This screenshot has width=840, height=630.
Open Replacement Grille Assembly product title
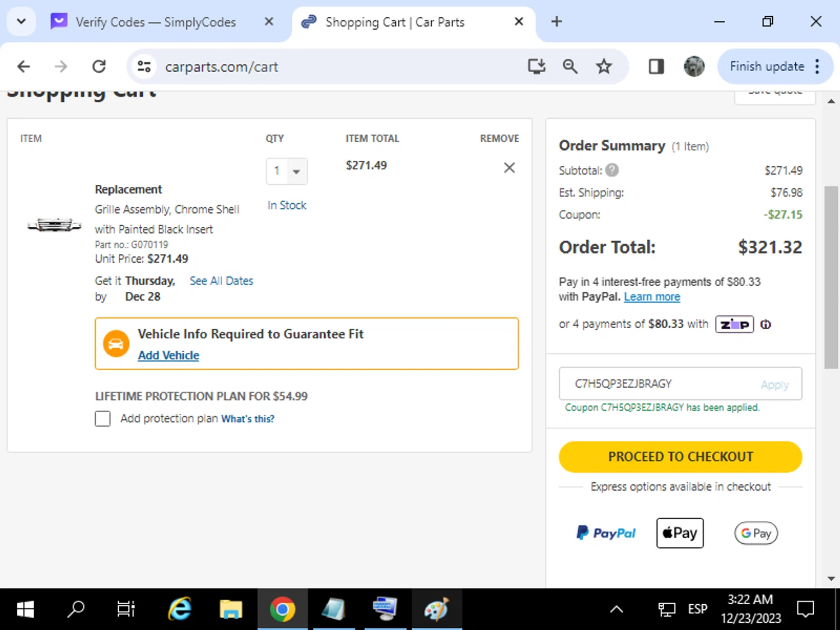pyautogui.click(x=167, y=209)
